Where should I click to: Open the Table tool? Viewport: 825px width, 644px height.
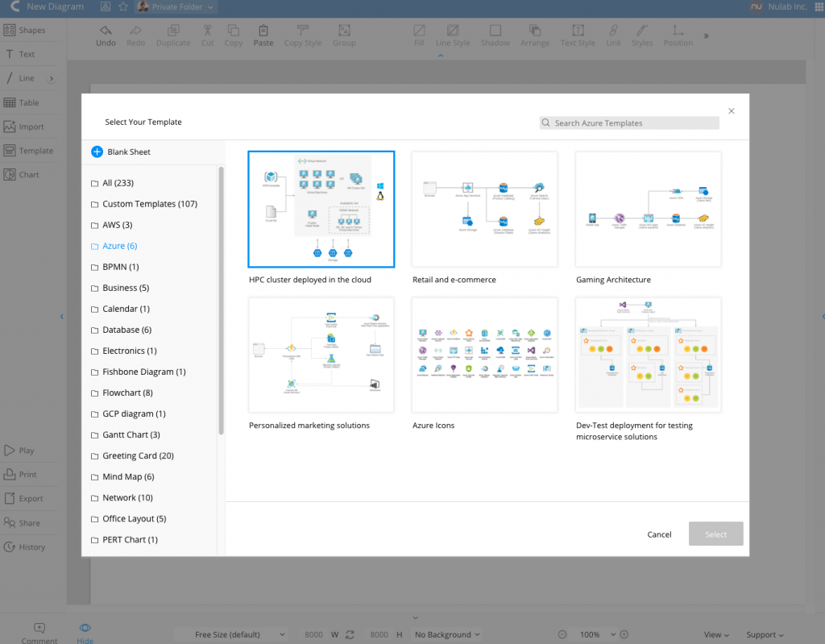click(x=30, y=102)
